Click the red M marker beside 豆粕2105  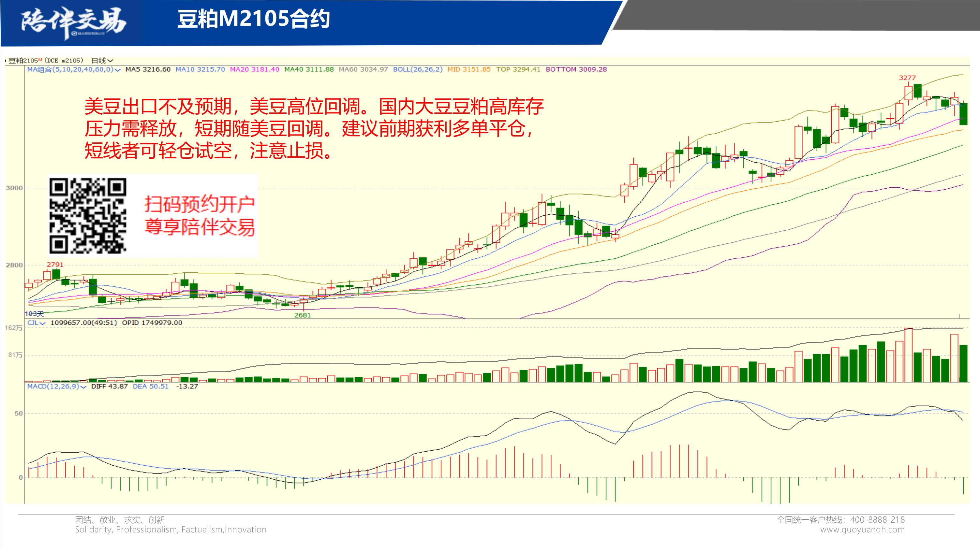pos(40,59)
